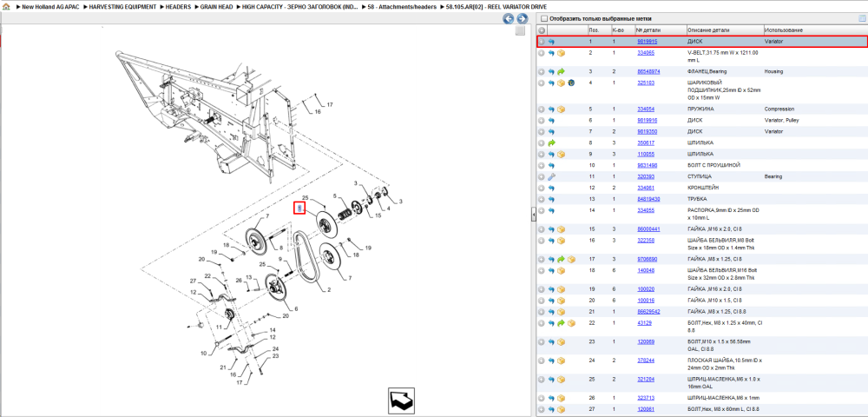Select callout 11 on the diagram

[x=220, y=328]
